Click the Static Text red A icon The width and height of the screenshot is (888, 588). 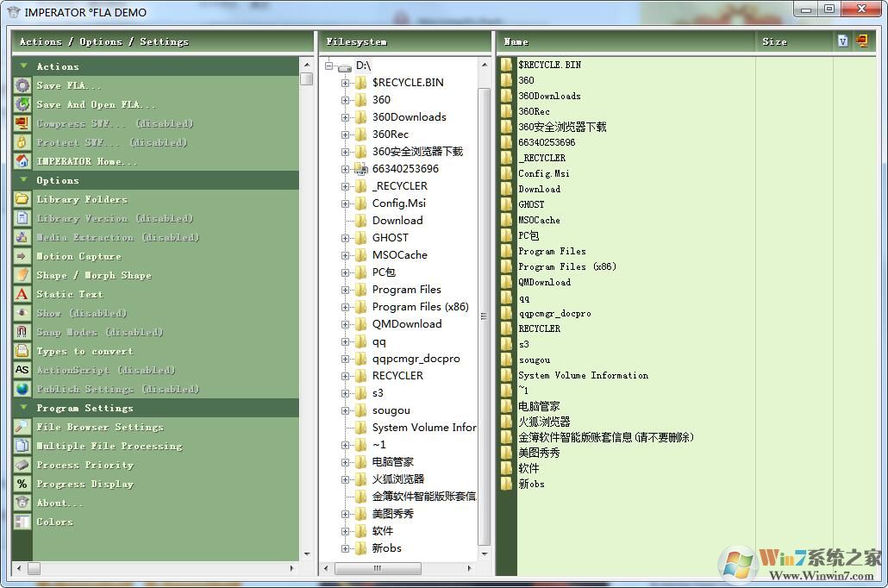23,294
